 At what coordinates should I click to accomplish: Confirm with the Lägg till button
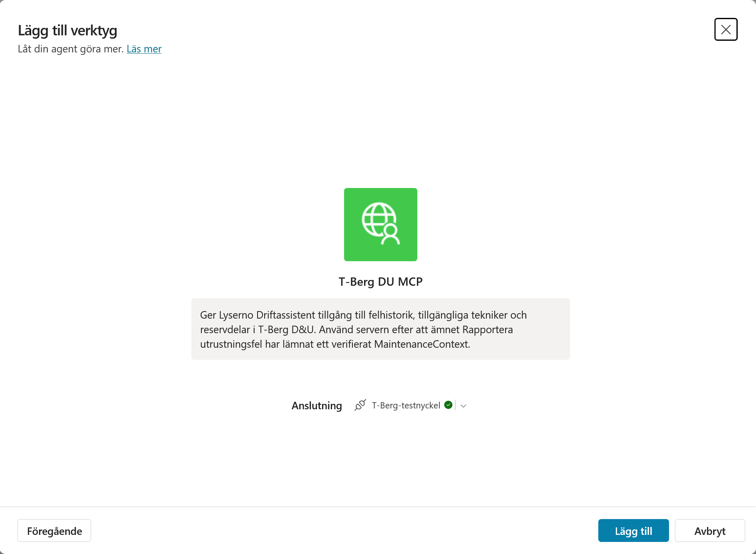coord(633,531)
